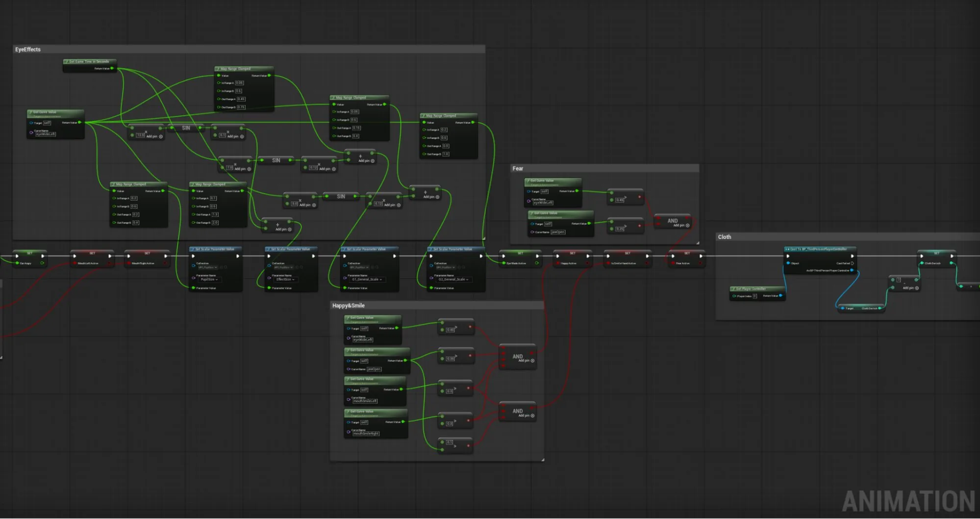Edit Player Index field on Get Player Controller
The image size is (980, 519).
pos(755,296)
